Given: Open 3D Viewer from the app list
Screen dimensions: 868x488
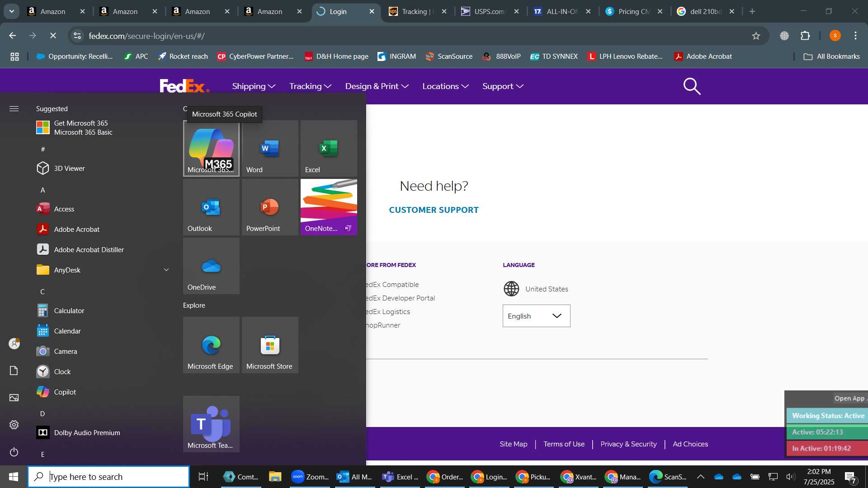Looking at the screenshot, I should coord(104,168).
